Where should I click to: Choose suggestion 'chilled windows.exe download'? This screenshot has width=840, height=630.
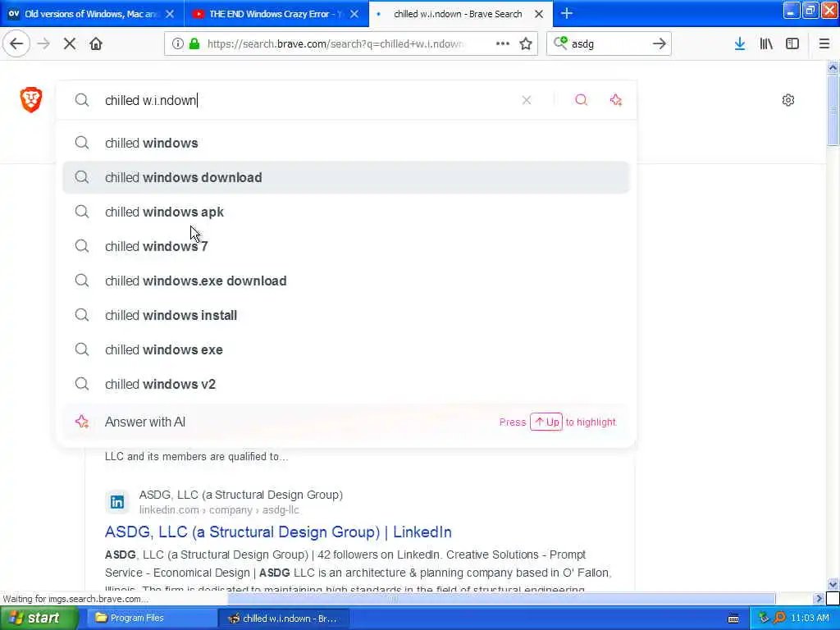(346, 281)
